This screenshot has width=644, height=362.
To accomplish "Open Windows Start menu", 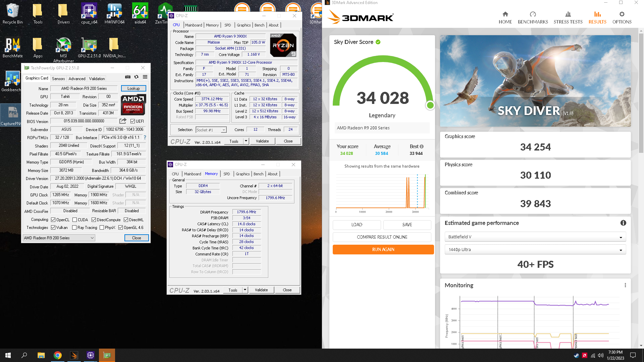I will click(x=8, y=355).
